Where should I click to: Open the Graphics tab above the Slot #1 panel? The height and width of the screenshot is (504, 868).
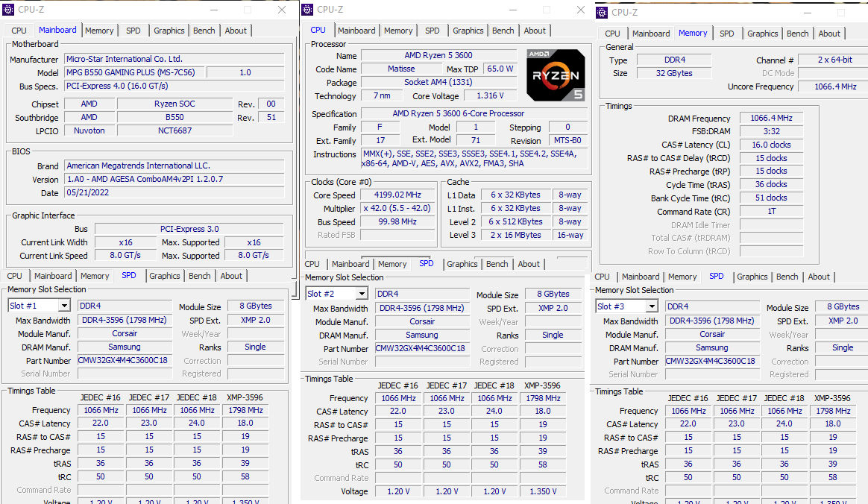pos(164,276)
